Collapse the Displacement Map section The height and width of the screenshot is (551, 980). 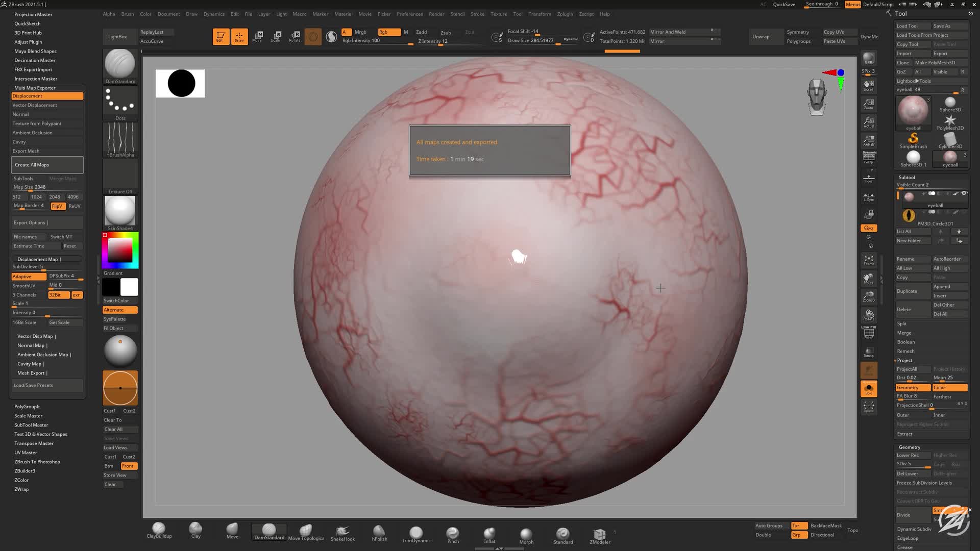pyautogui.click(x=39, y=259)
